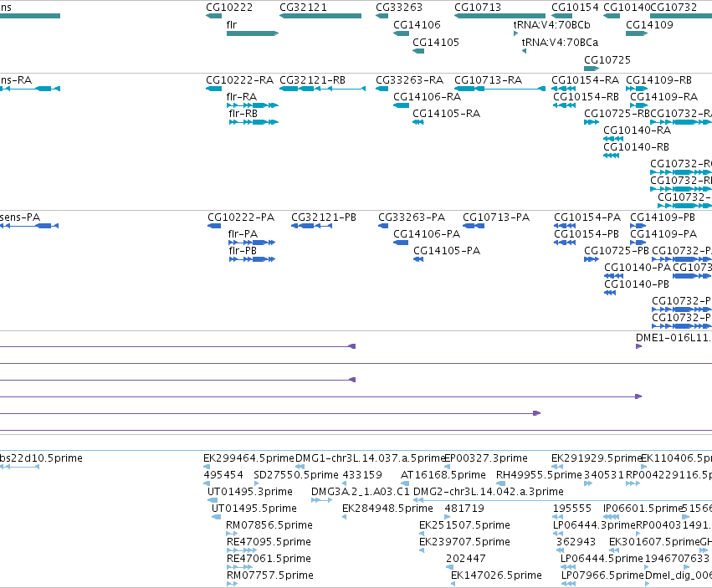Screen dimensions: 712x588
Task: Select the flr-RA transcript label
Action: click(x=242, y=97)
